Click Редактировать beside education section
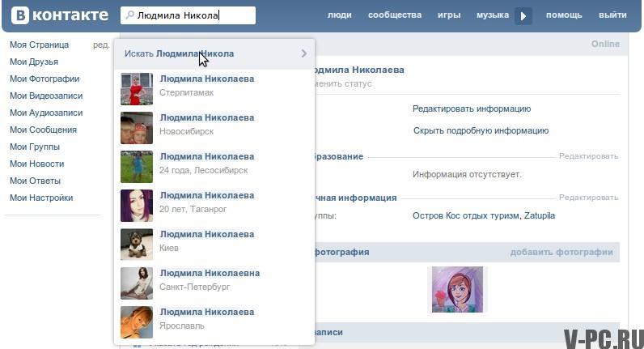 (x=588, y=156)
